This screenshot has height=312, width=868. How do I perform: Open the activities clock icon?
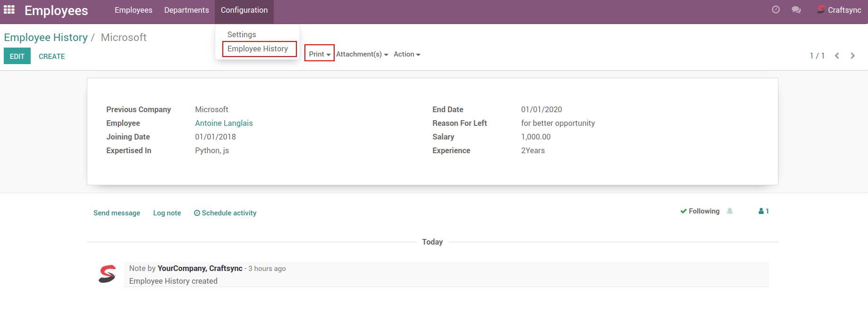pyautogui.click(x=775, y=10)
